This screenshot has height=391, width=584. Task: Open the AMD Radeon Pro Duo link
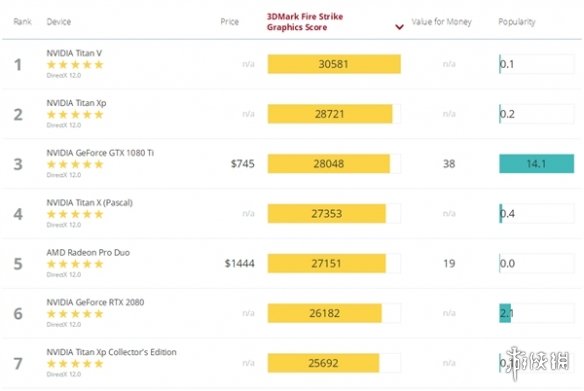pyautogui.click(x=88, y=252)
